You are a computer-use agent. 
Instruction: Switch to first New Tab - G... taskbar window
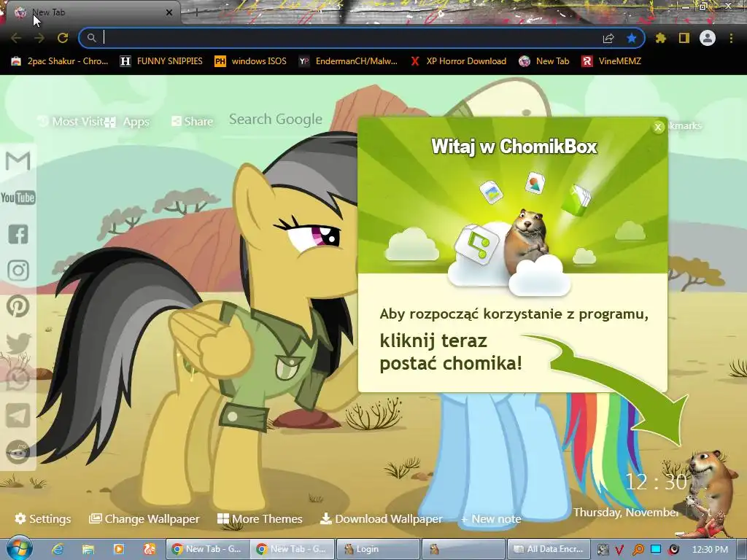[x=207, y=549]
